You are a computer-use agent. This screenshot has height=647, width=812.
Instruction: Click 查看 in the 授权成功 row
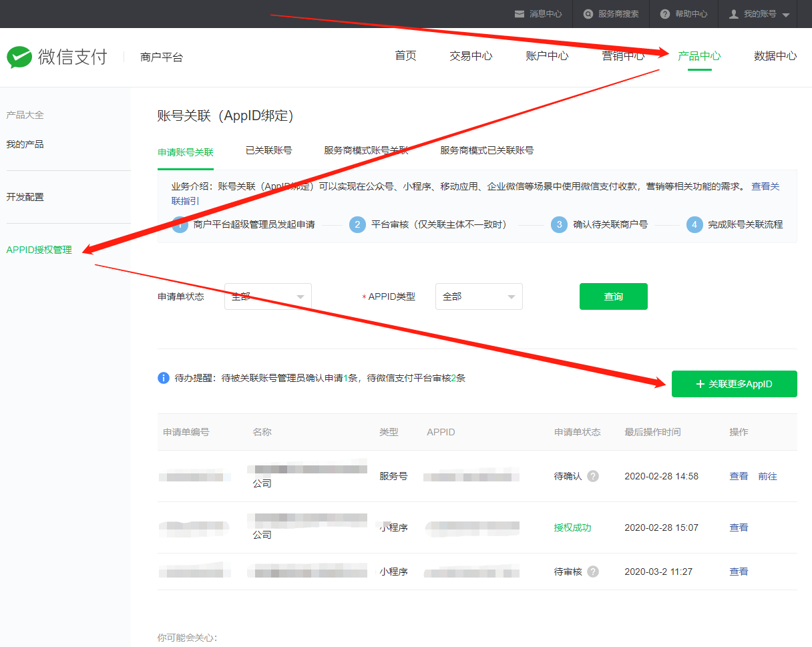(x=739, y=527)
